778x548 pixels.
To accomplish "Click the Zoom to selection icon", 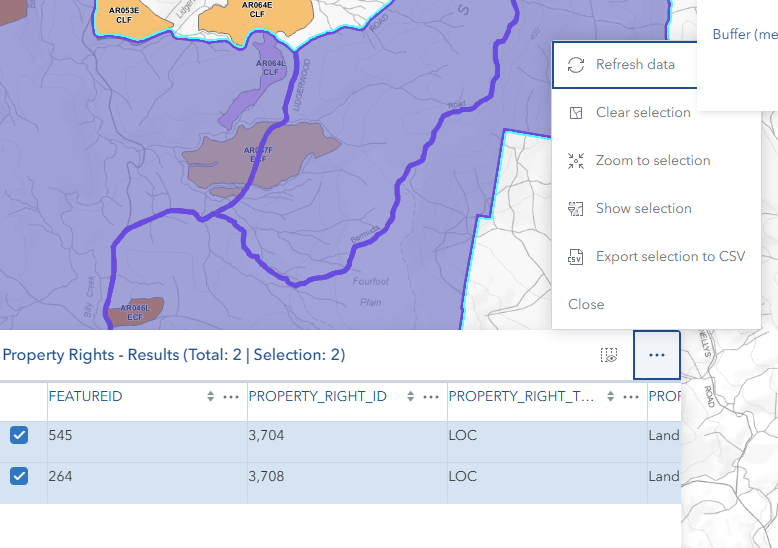I will 575,161.
